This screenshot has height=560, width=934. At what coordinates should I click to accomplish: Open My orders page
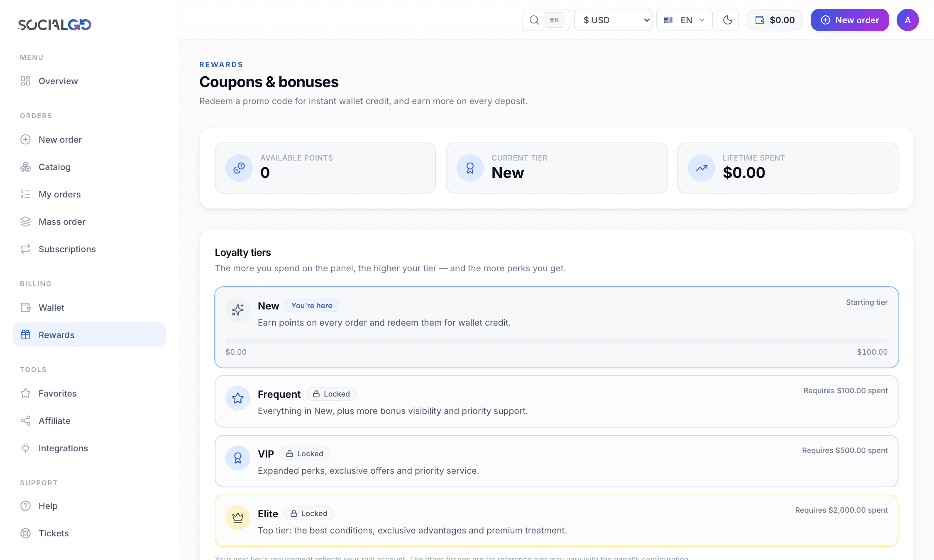pos(89,194)
